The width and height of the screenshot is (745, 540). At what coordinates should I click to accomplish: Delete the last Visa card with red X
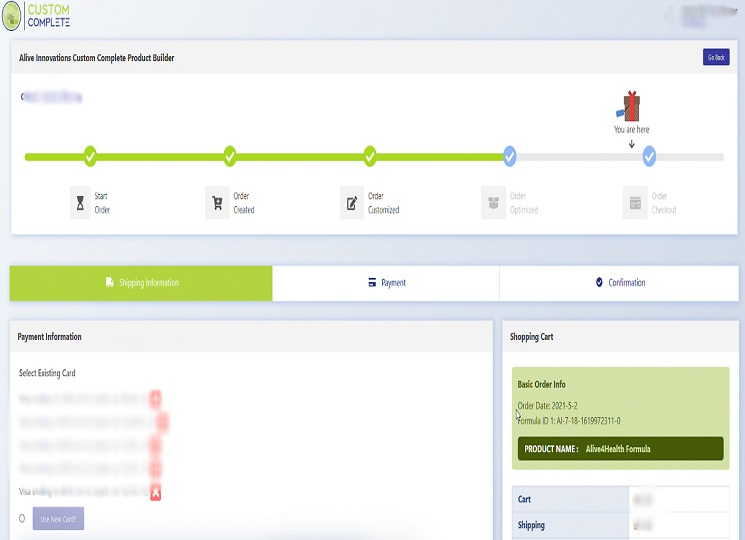(155, 492)
